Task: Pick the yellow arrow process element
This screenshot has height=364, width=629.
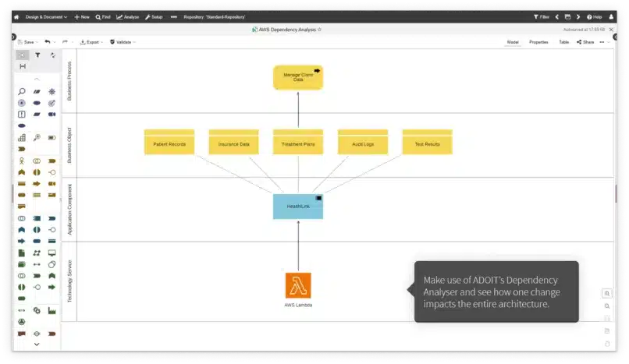Action: coord(37,184)
